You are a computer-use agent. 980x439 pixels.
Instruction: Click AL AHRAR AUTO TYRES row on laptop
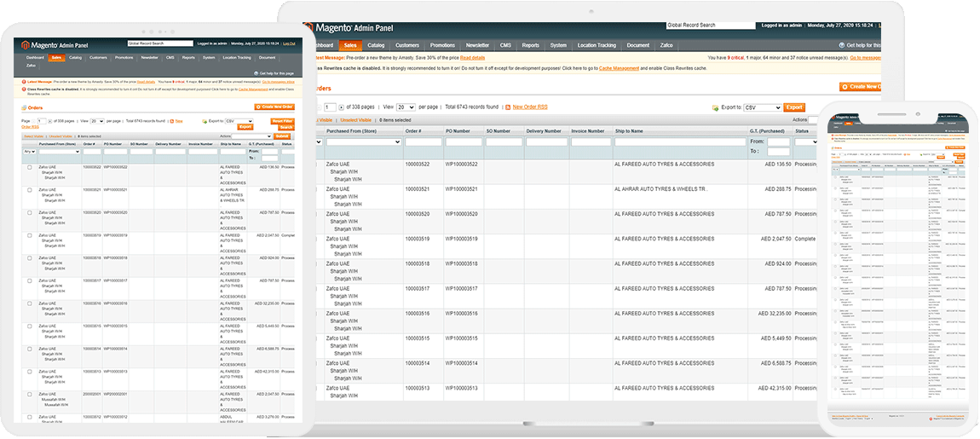pyautogui.click(x=660, y=189)
